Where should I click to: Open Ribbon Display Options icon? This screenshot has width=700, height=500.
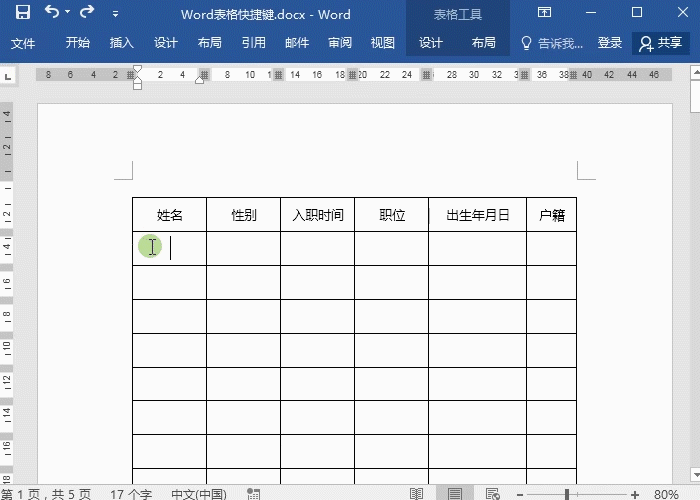tap(544, 12)
